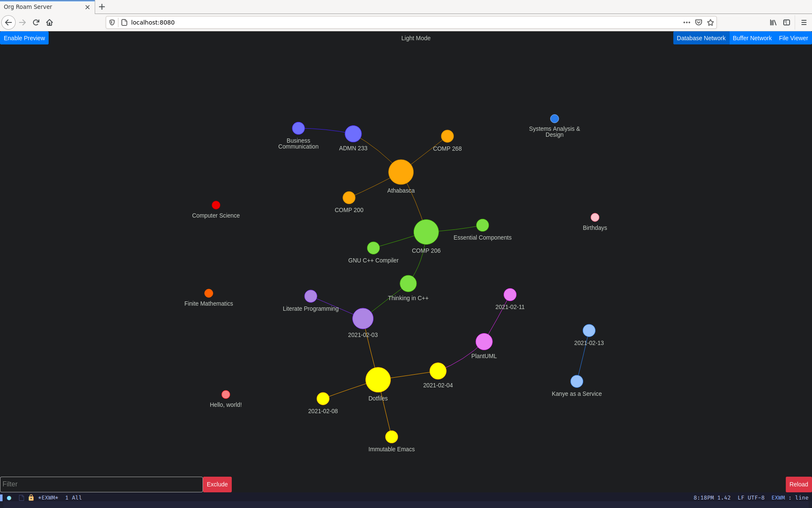Enable Preview mode
Viewport: 812px width, 508px height.
(x=25, y=38)
